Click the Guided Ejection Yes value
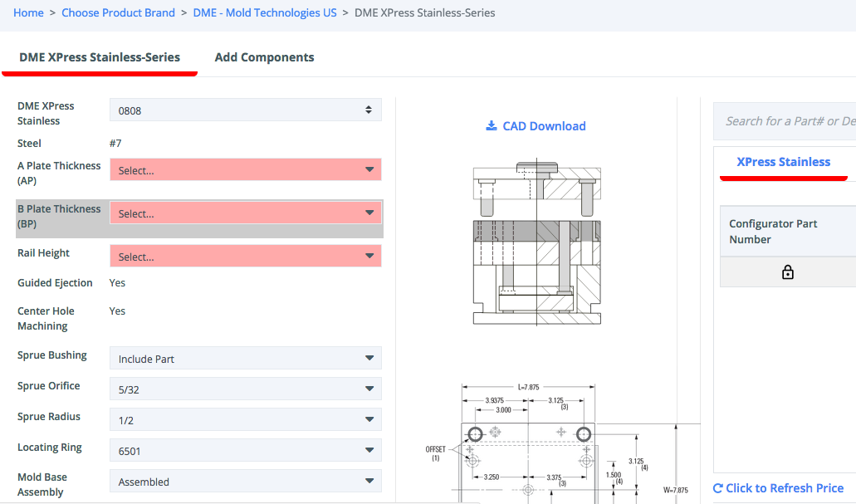This screenshot has width=856, height=504. click(117, 283)
